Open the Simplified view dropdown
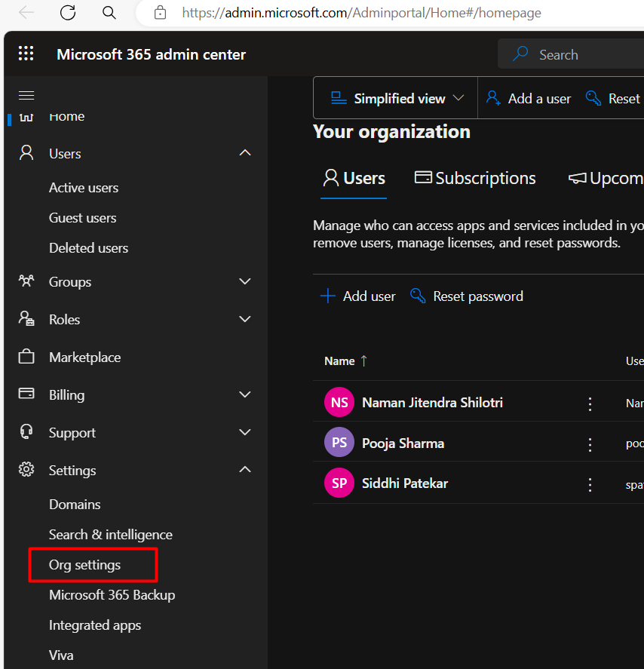644x669 pixels. [x=397, y=98]
